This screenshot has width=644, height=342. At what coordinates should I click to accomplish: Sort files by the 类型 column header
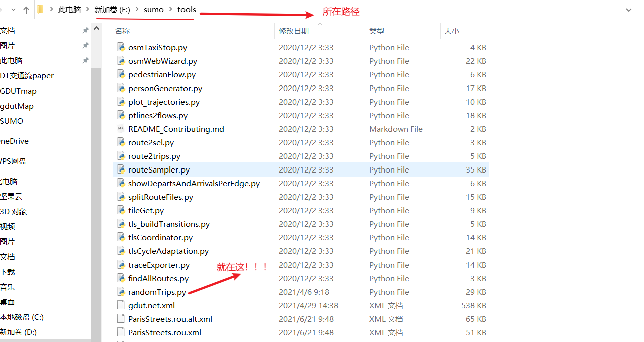coord(376,31)
